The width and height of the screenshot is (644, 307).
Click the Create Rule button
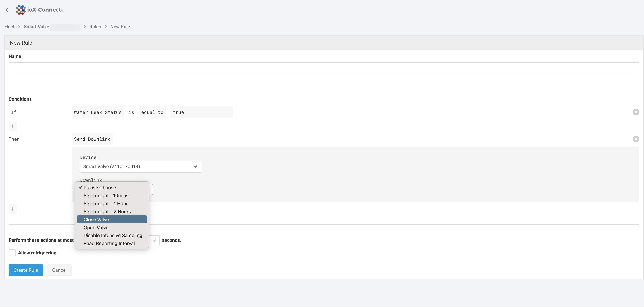click(26, 270)
